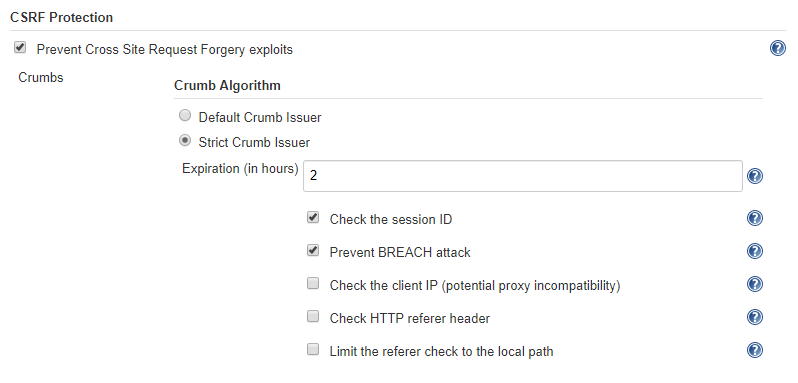Click the Crumb Algorithm heading
Viewport: 798px width, 383px height.
(x=227, y=85)
